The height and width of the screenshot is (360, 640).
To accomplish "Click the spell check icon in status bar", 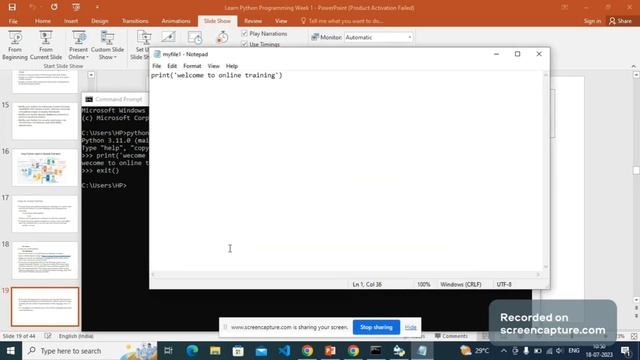I will [48, 336].
